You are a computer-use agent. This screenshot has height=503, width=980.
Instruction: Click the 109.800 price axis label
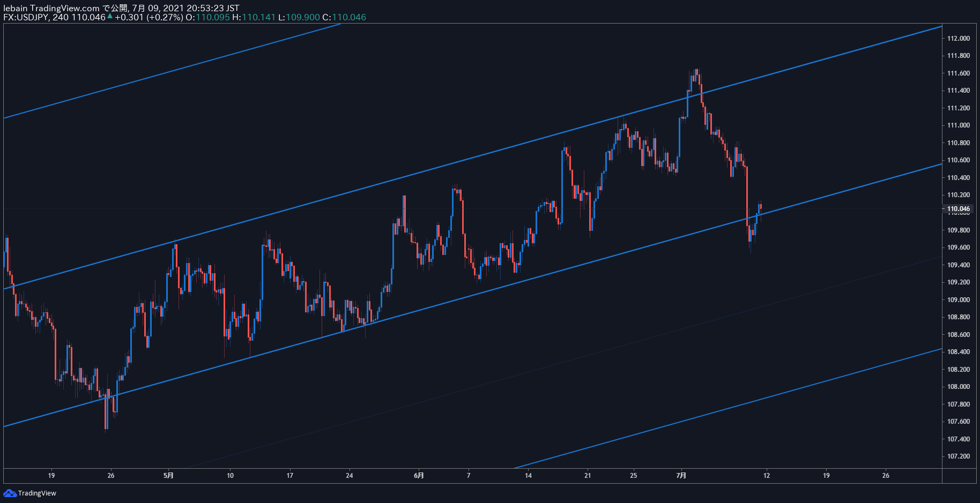tap(958, 230)
